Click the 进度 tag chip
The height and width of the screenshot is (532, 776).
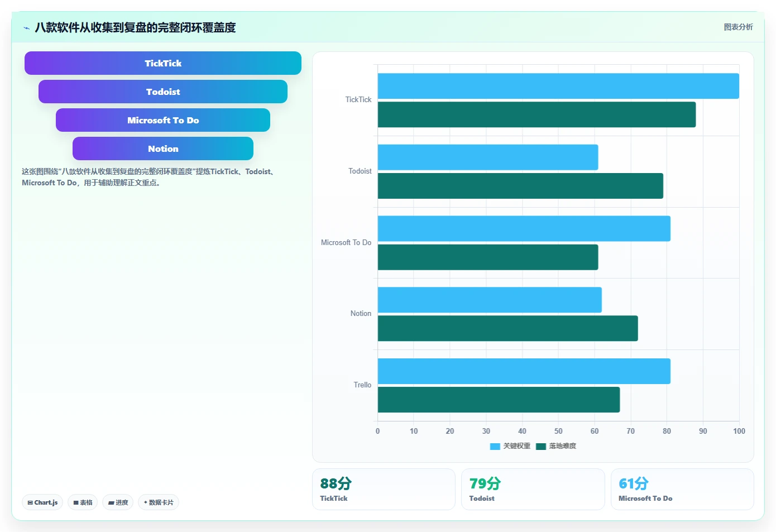(x=118, y=502)
